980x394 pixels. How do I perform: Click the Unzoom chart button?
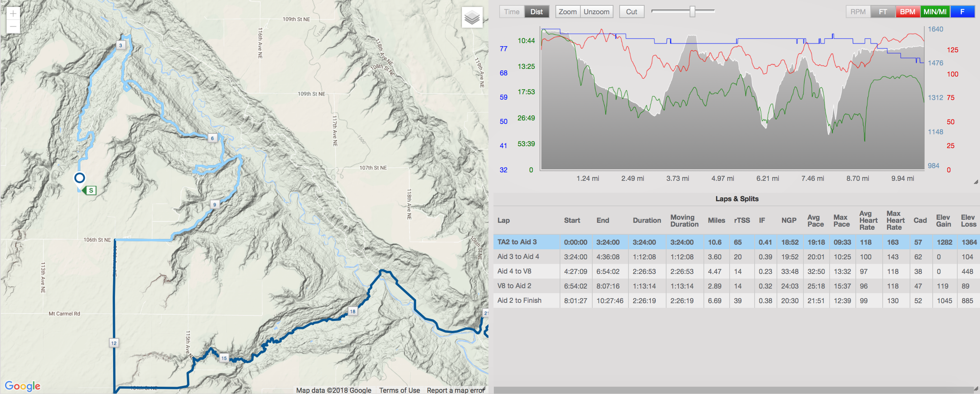pos(597,12)
